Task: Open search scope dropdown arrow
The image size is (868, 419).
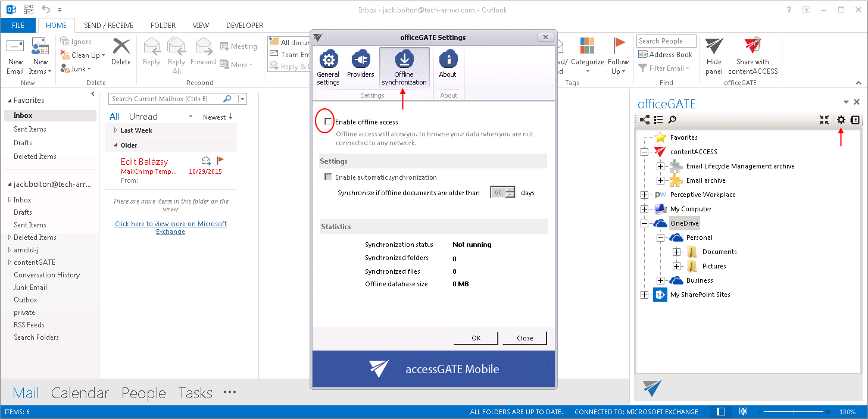Action: 242,99
